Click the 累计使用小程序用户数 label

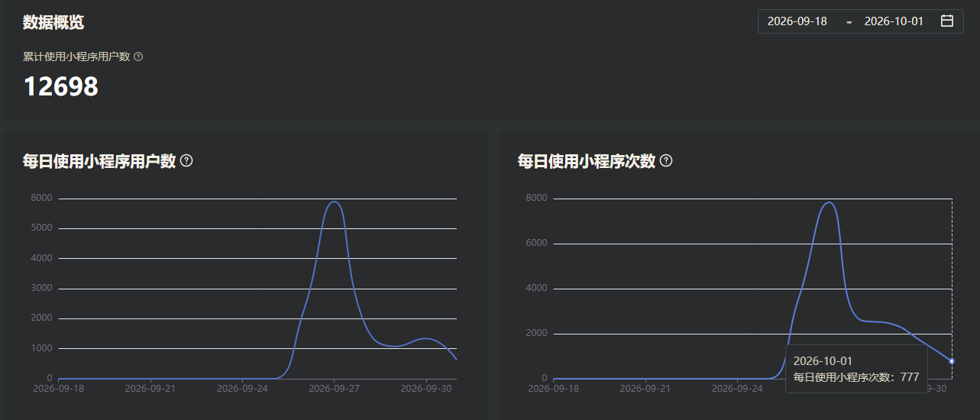pos(76,57)
